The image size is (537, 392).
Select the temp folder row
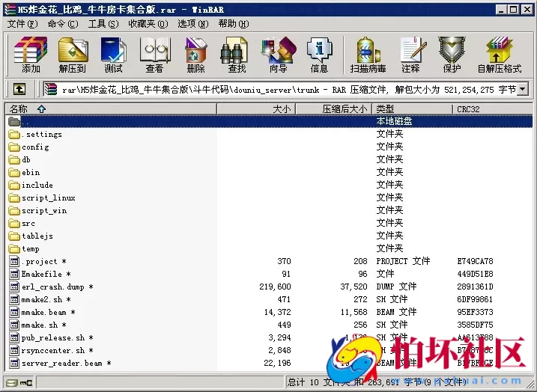coord(269,248)
